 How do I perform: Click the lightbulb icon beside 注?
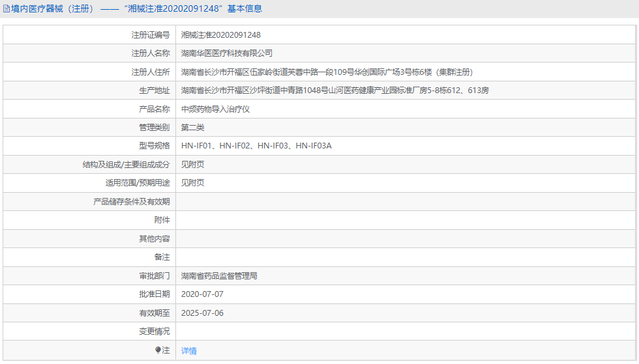[x=158, y=350]
